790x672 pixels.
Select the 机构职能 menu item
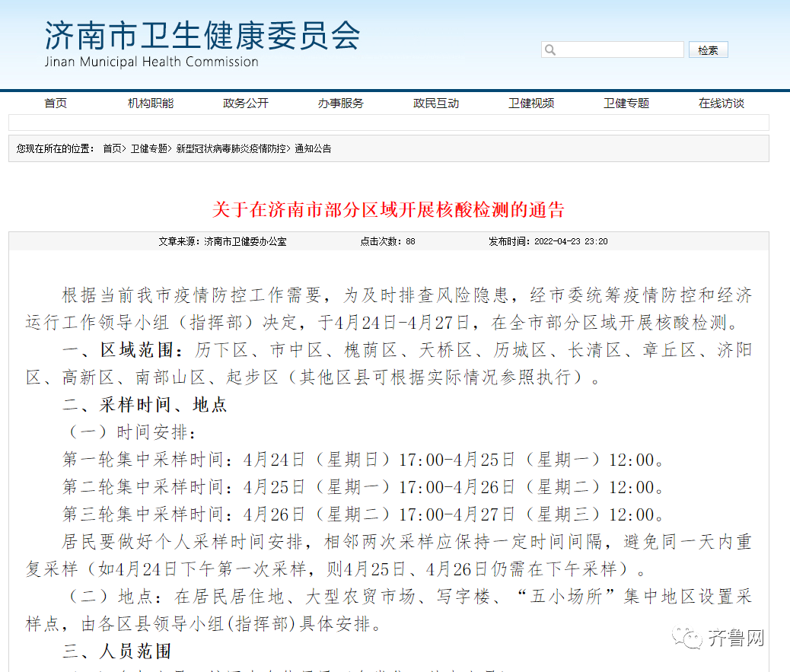pos(150,103)
